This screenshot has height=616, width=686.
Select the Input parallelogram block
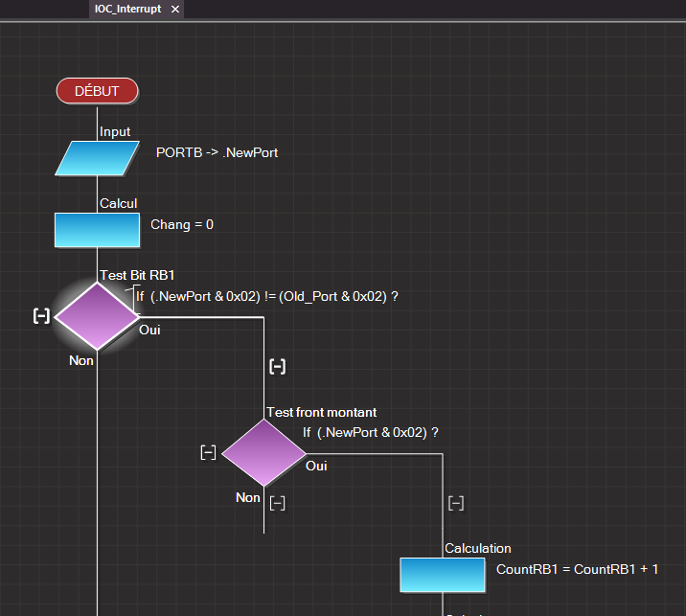pos(97,158)
